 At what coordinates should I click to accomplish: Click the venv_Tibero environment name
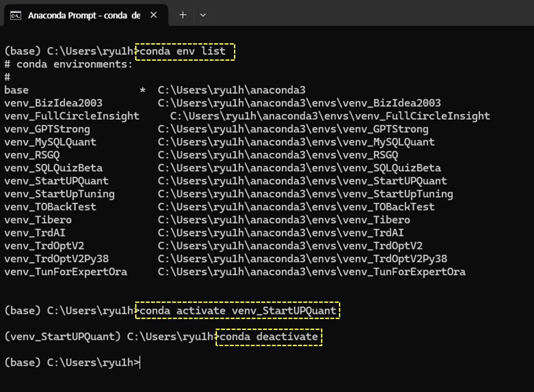pos(38,220)
